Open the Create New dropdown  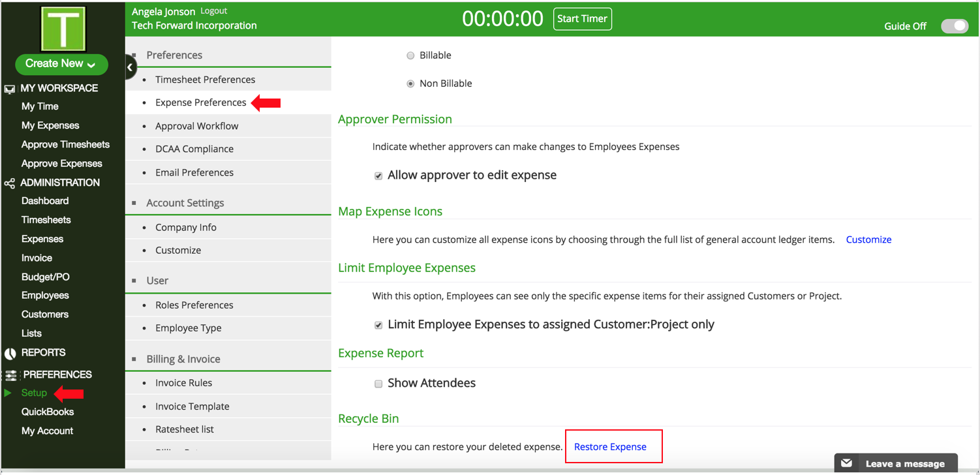pos(61,64)
